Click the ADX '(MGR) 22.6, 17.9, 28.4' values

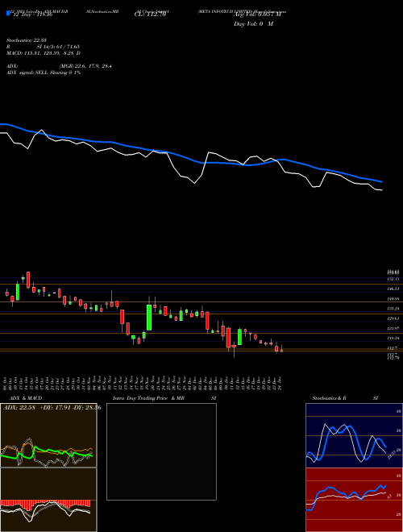[x=85, y=66]
